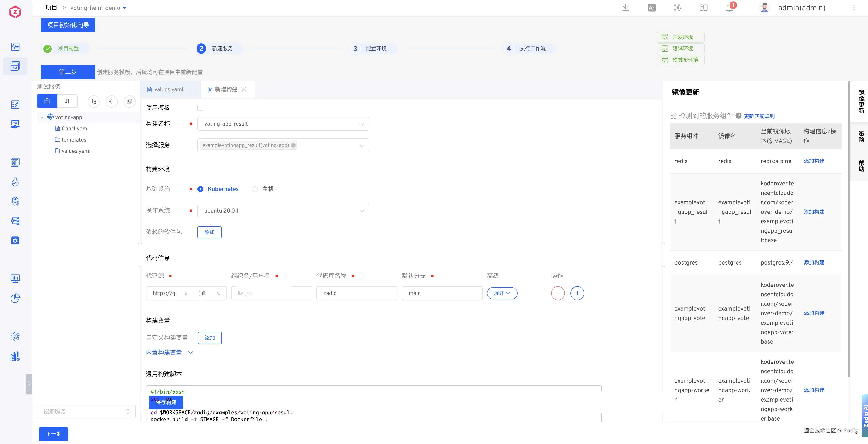Close the 新增构建 tab

tap(244, 89)
